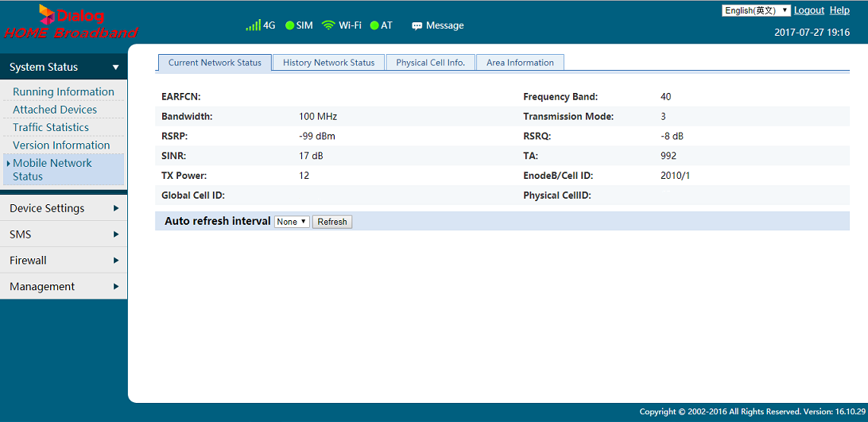
Task: Click the 4G signal strength bars icon
Action: pos(253,25)
